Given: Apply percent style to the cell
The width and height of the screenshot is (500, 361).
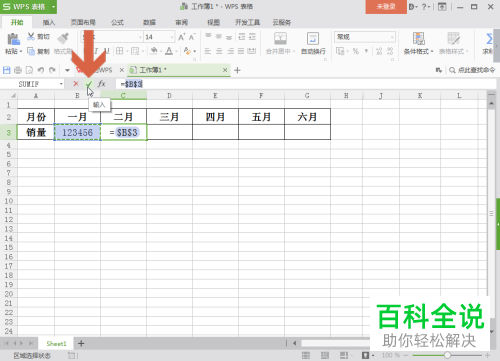Looking at the screenshot, I should click(356, 51).
